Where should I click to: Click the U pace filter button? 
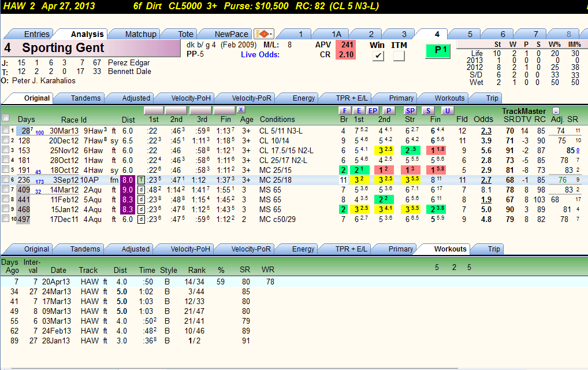coord(447,110)
